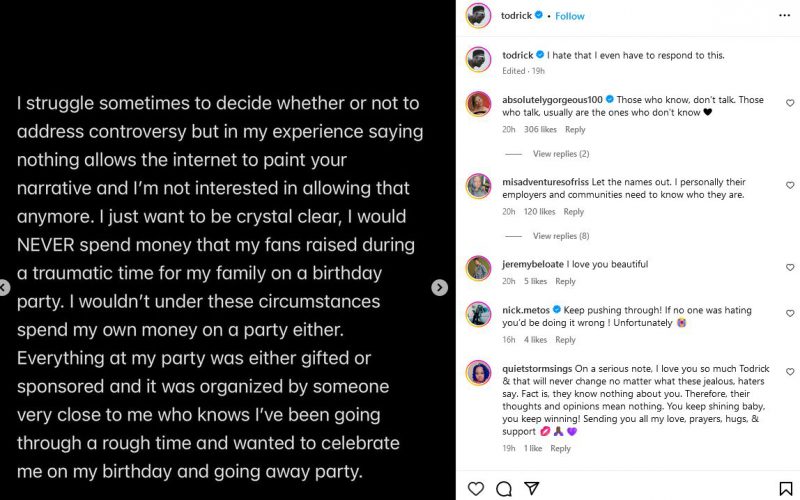
Task: Open misadventuresofriss profile avatar
Action: point(478,187)
